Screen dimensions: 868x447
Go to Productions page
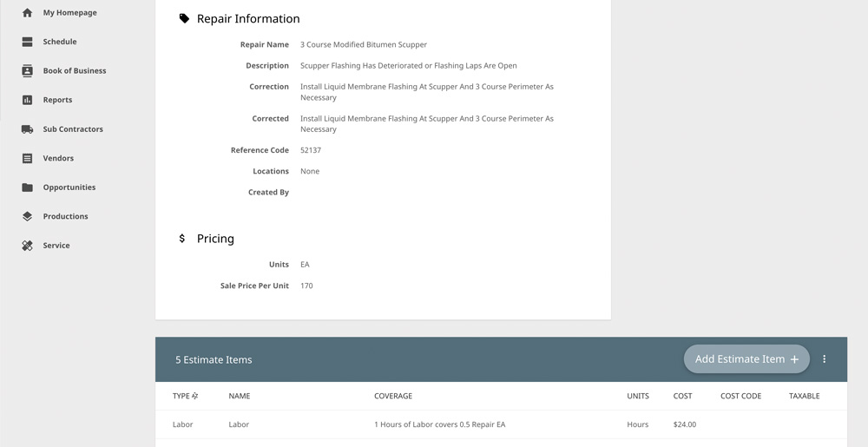click(x=65, y=216)
